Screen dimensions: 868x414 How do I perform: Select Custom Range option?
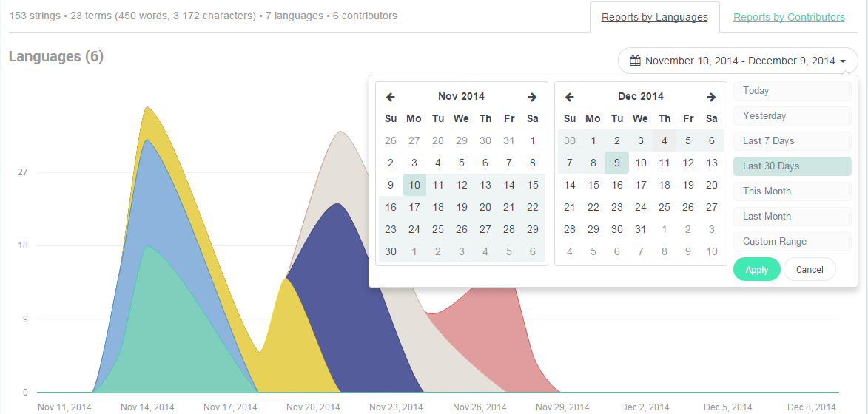(x=793, y=242)
